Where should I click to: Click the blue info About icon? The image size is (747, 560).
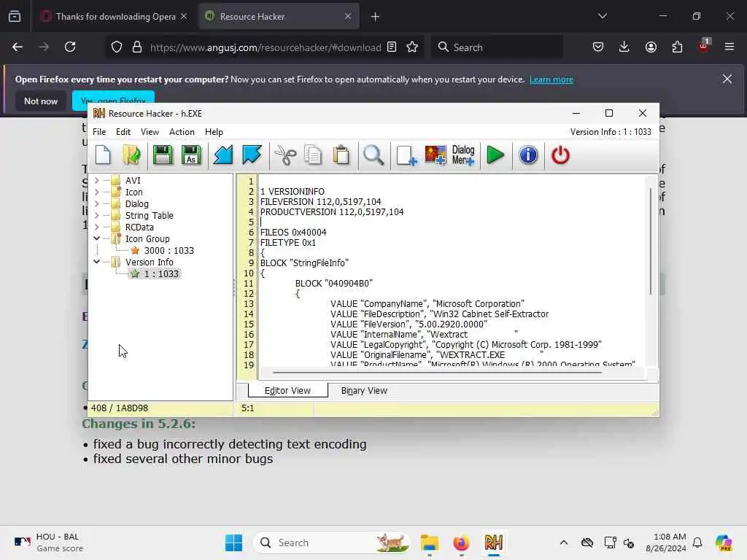tap(528, 155)
